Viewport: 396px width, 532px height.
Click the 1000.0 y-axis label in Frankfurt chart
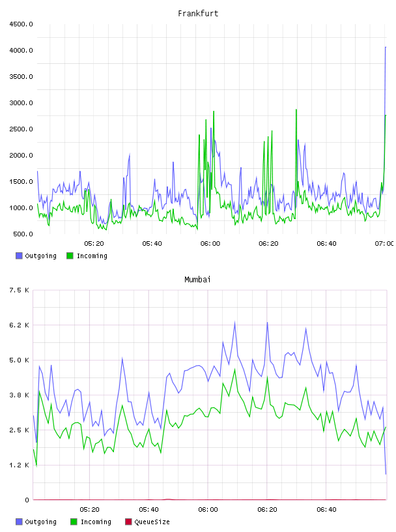21,208
